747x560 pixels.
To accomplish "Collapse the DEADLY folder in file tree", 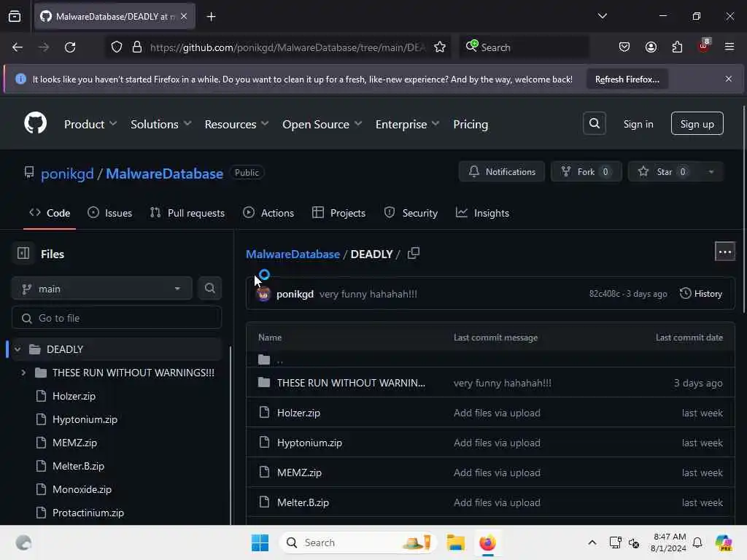I will click(x=18, y=349).
